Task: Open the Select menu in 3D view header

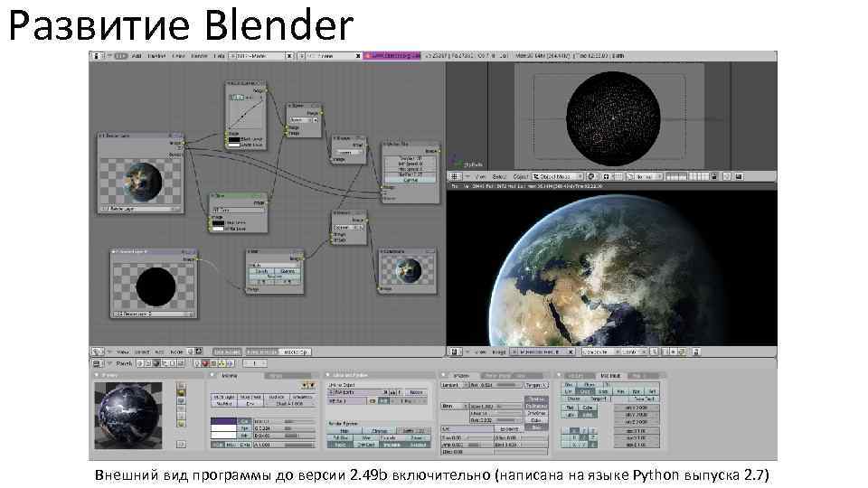Action: coord(499,176)
